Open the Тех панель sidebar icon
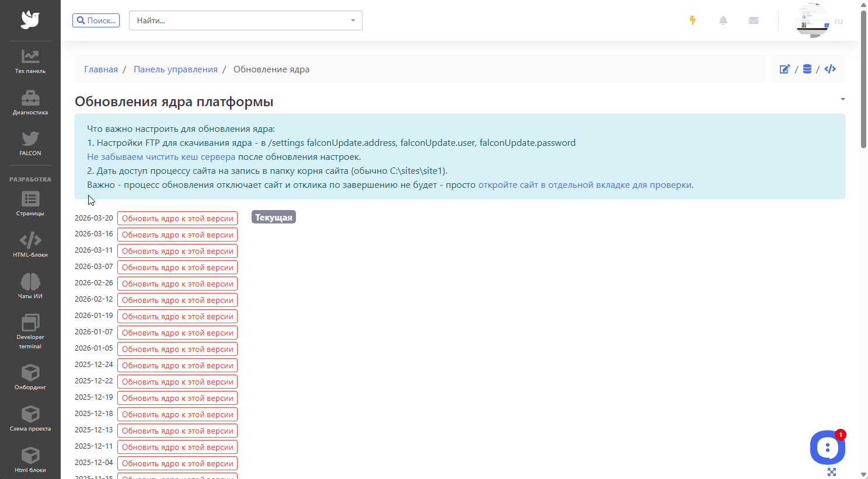Viewport: 868px width, 479px height. [30, 61]
